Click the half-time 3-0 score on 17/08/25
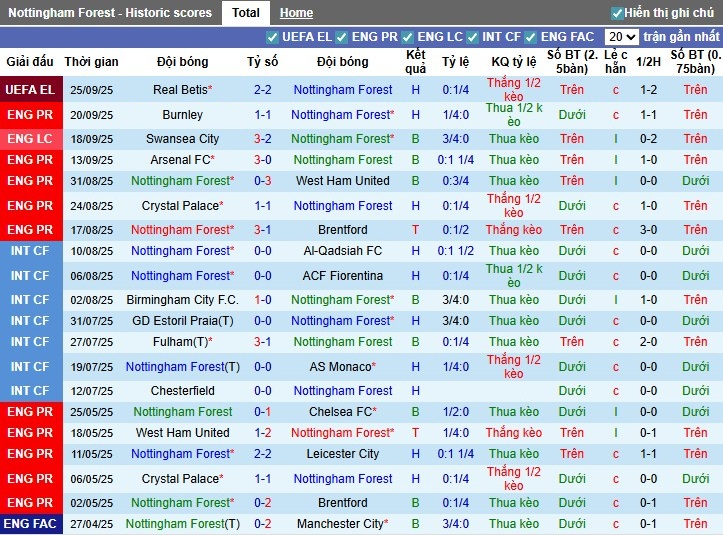 coord(648,230)
